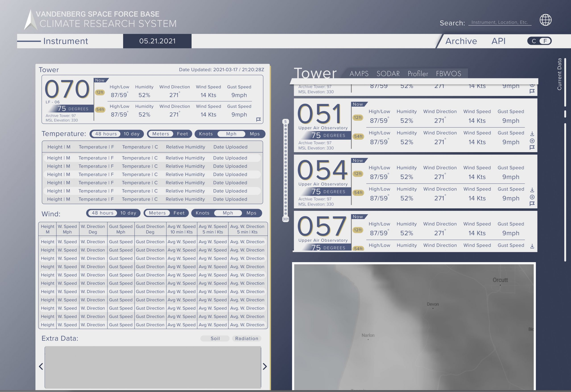This screenshot has height=392, width=571.
Task: Click the download icon on tower 057
Action: pos(532,246)
